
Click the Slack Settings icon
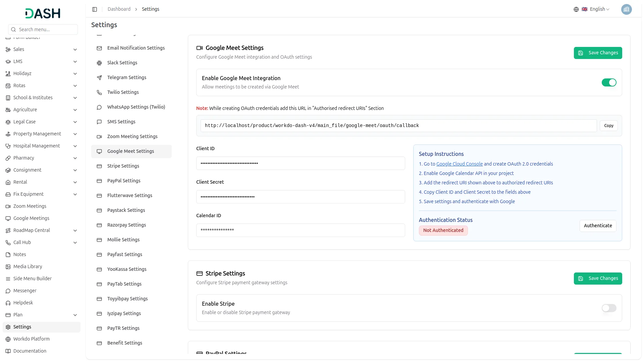pyautogui.click(x=99, y=63)
